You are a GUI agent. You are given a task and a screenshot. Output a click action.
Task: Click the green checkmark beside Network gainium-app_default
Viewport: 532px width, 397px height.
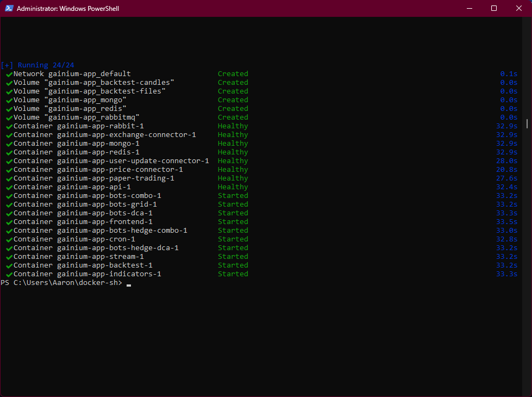pos(9,74)
